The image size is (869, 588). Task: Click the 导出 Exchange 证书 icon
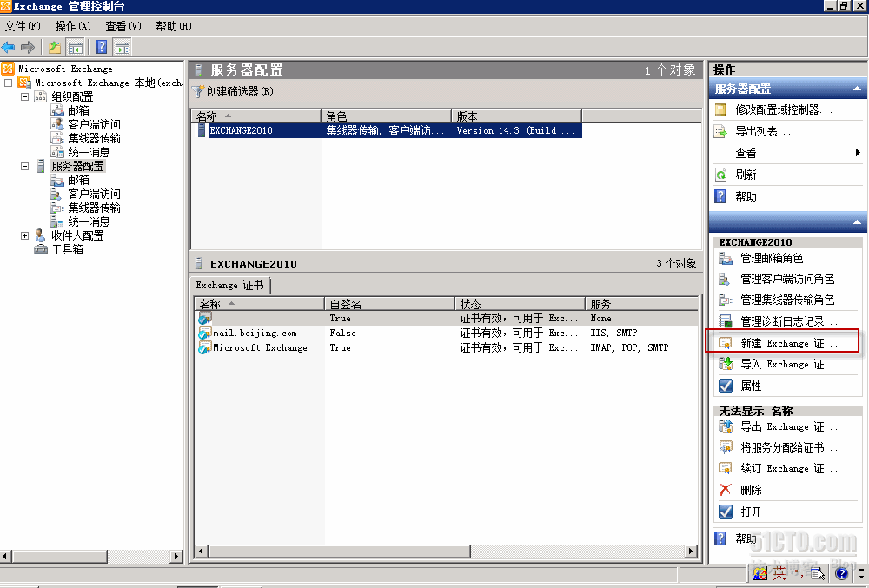click(x=726, y=426)
